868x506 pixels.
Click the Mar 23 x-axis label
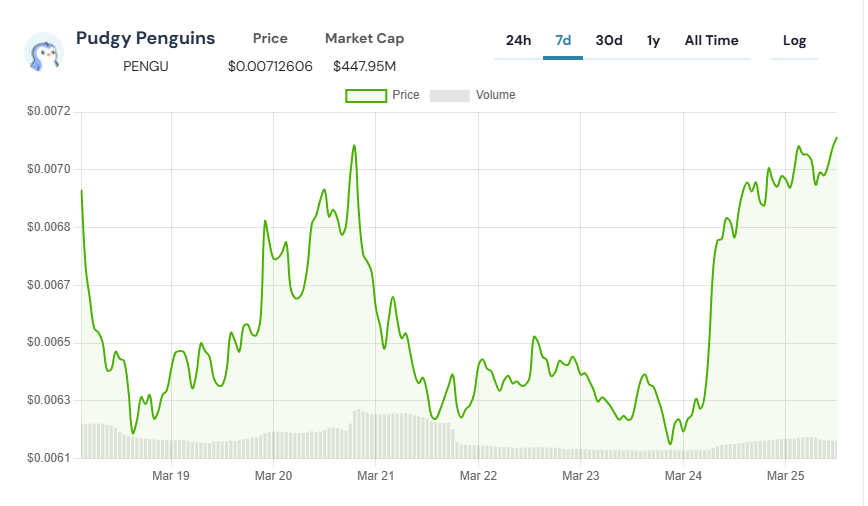click(x=581, y=476)
